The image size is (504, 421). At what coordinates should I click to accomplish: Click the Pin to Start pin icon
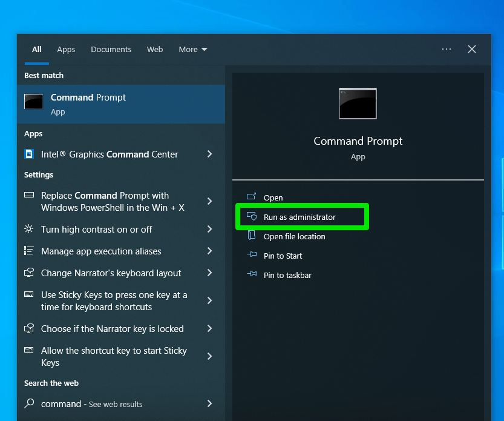click(x=252, y=256)
